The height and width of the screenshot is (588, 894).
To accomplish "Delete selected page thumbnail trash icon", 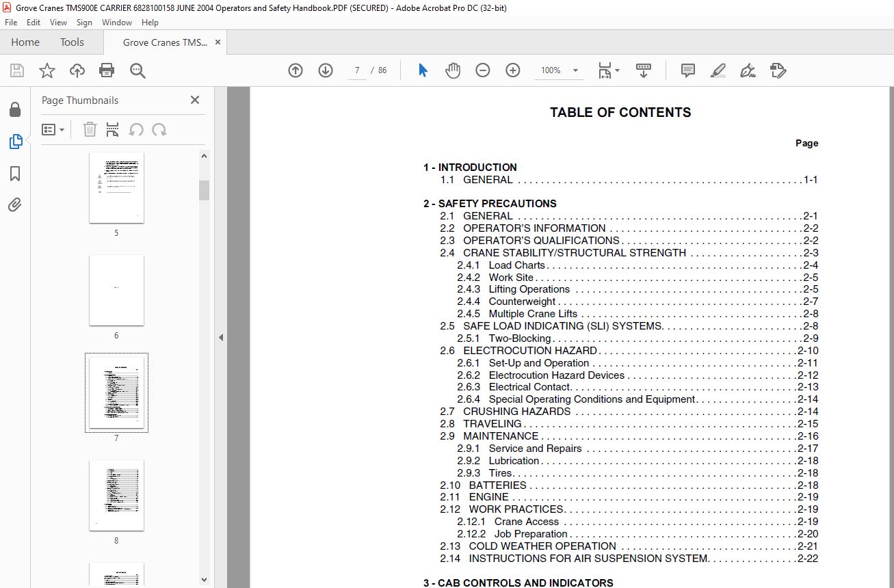I will [x=90, y=129].
